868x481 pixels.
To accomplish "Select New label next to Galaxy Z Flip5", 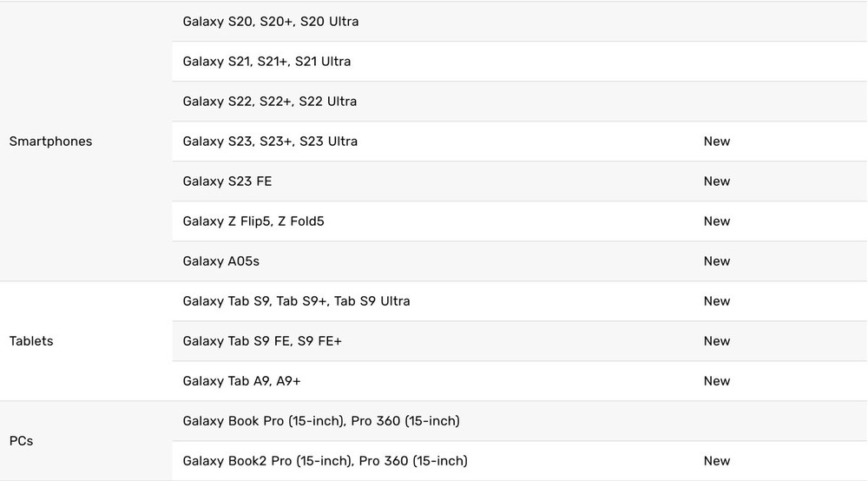I will [x=717, y=221].
